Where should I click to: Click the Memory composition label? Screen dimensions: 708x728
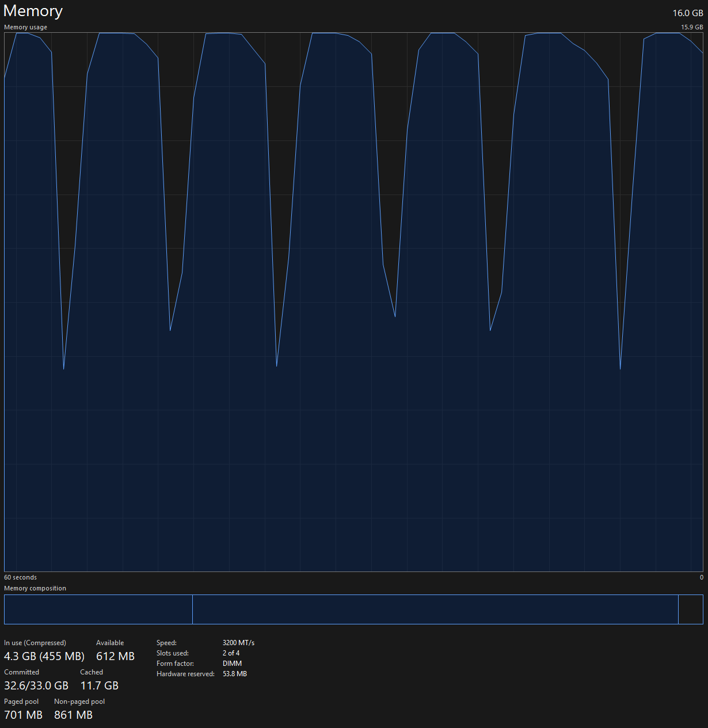coord(35,588)
